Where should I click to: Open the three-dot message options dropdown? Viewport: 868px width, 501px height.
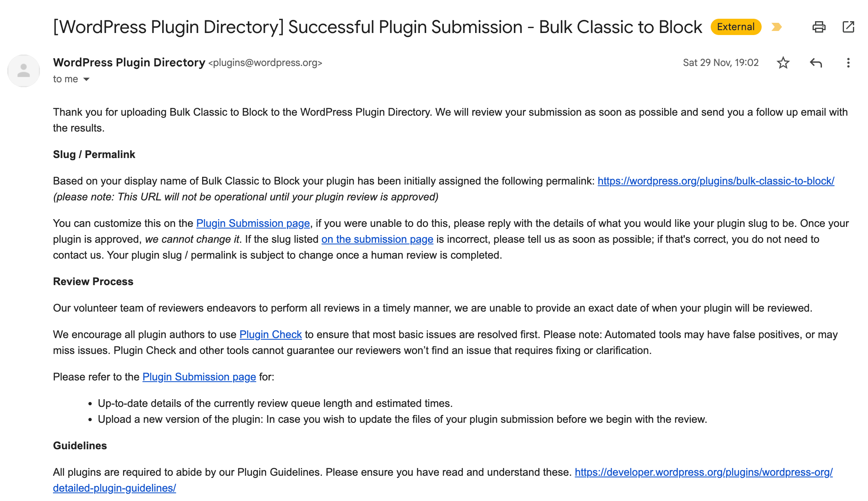point(848,63)
